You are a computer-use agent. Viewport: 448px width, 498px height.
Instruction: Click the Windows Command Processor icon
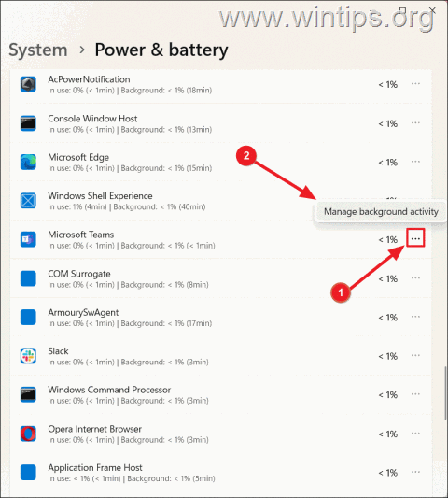pos(28,395)
